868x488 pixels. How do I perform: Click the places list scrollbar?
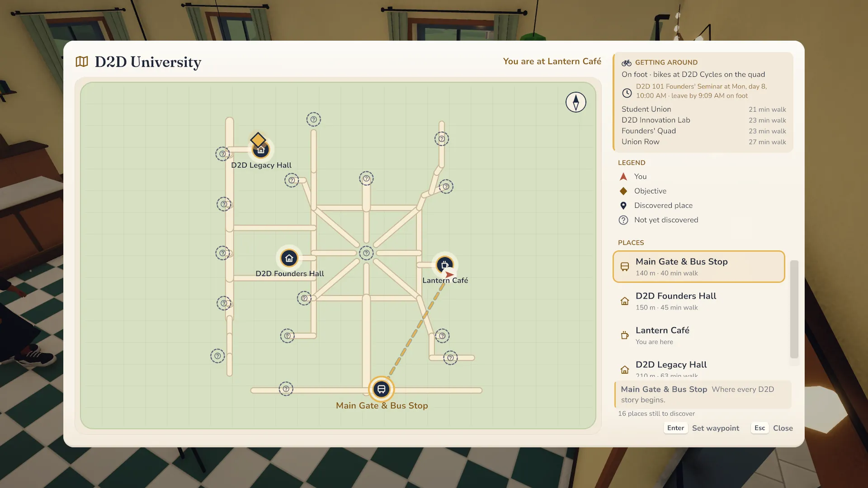click(x=794, y=309)
